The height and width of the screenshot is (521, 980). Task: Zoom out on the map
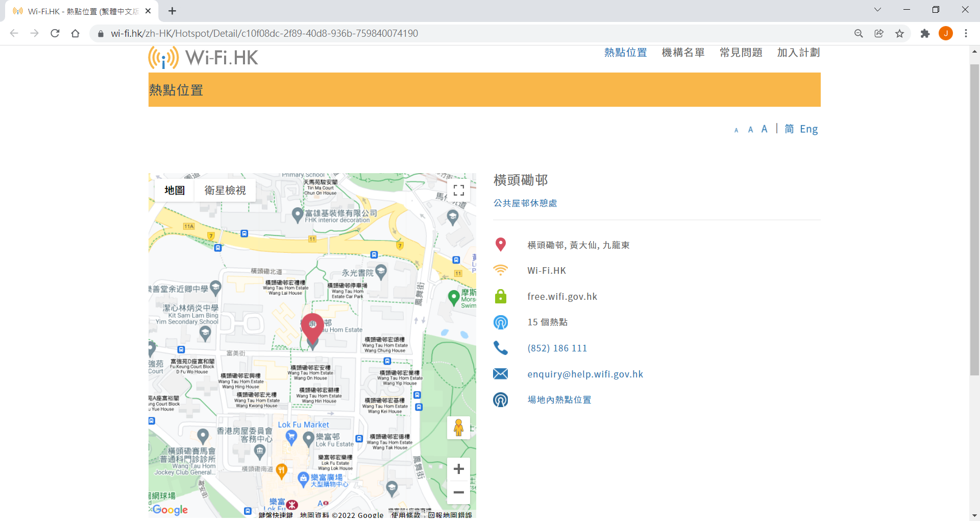pos(458,492)
